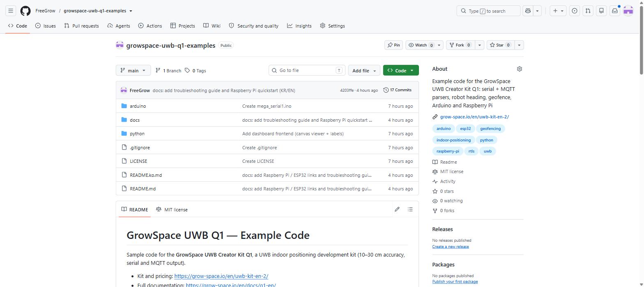Open the README.md file

pyautogui.click(x=143, y=189)
